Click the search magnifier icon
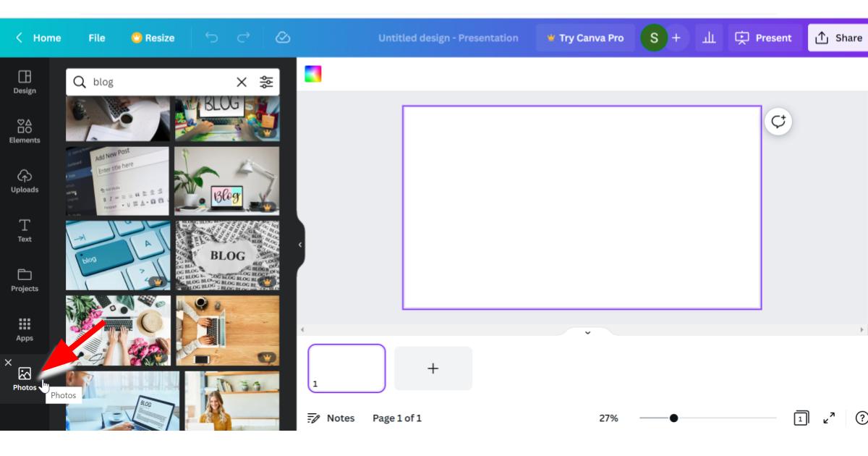868x456 pixels. [80, 82]
